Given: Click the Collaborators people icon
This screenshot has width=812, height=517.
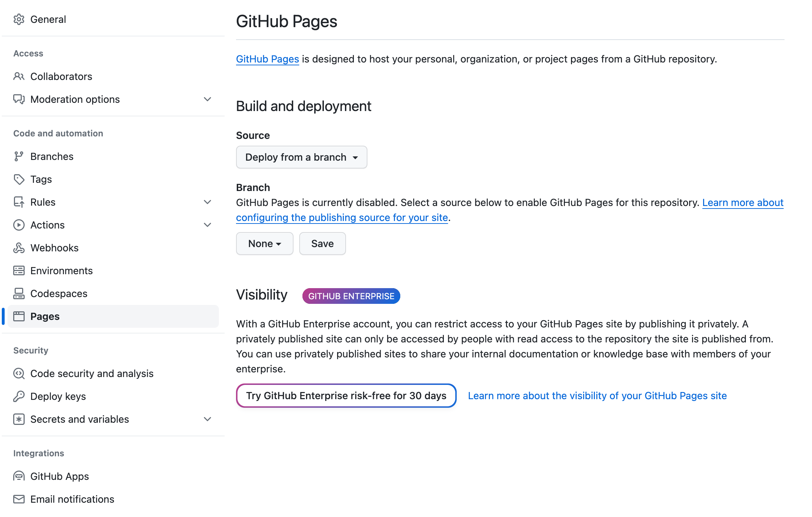Looking at the screenshot, I should [19, 76].
